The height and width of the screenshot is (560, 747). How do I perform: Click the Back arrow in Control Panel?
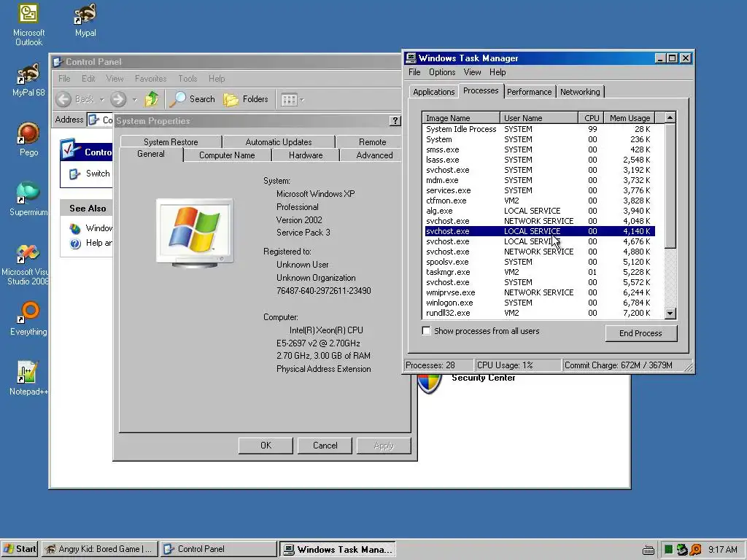64,99
